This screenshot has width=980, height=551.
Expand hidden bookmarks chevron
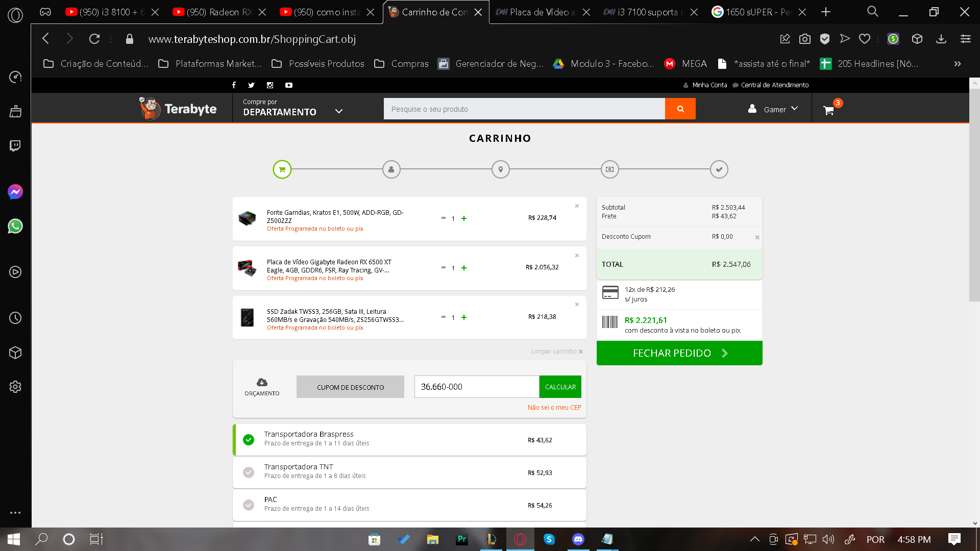click(958, 64)
